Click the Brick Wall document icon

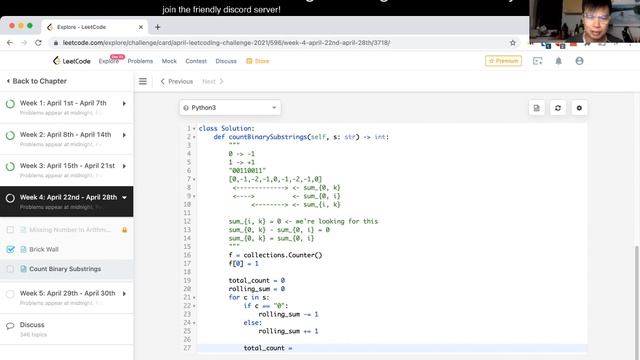tap(23, 249)
